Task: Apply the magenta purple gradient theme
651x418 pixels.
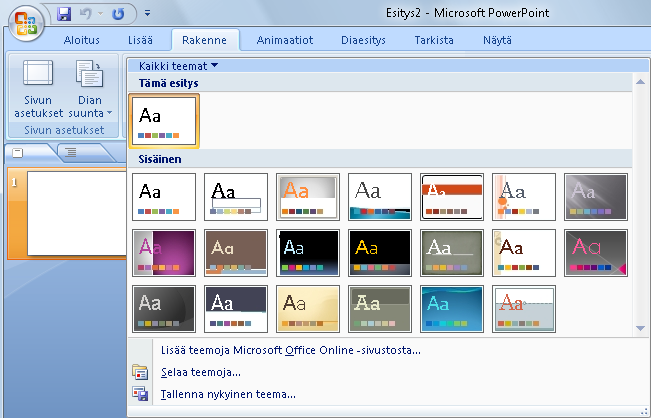Action: tap(164, 253)
